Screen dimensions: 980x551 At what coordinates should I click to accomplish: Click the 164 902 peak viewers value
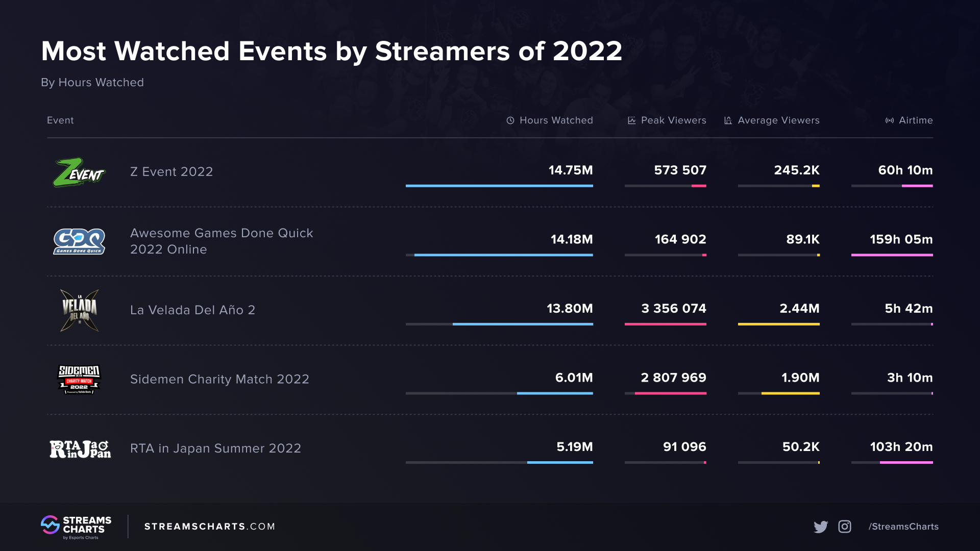[680, 239]
